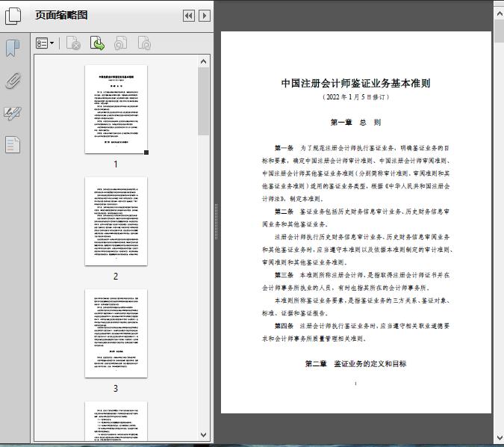Open the bookmarks panel
Screen dimensions: 504x447
(13, 49)
